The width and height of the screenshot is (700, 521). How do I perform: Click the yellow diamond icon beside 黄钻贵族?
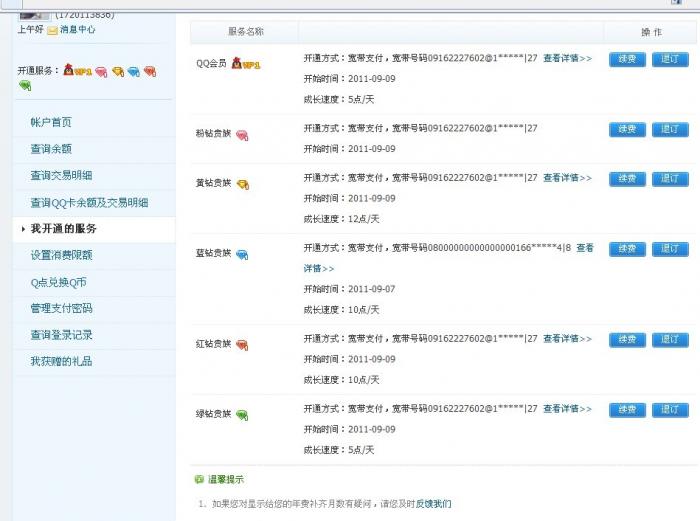pyautogui.click(x=243, y=184)
